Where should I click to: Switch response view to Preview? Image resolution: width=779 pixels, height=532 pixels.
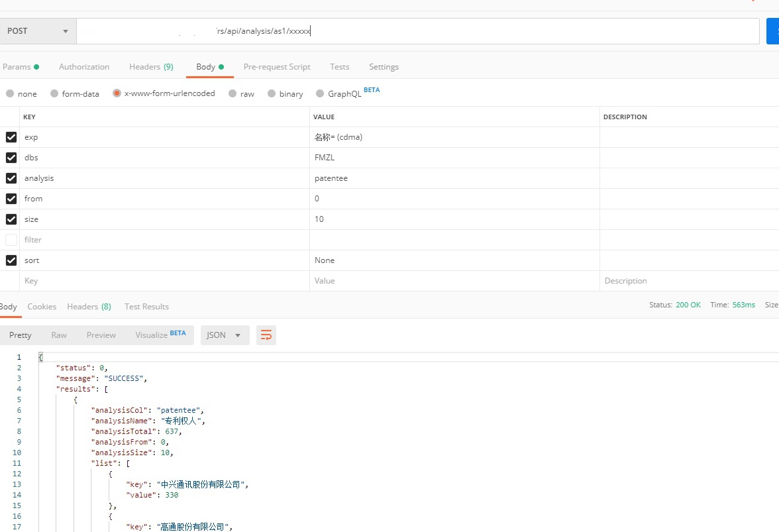(101, 335)
